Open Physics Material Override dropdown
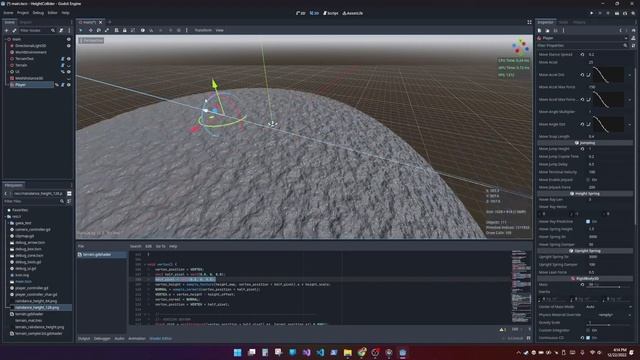The width and height of the screenshot is (640, 360). [x=610, y=315]
